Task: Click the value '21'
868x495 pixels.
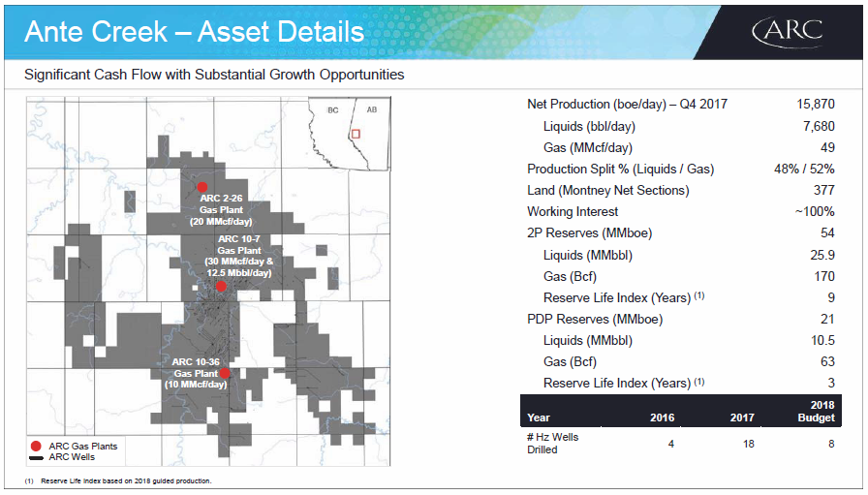Action: (x=827, y=320)
